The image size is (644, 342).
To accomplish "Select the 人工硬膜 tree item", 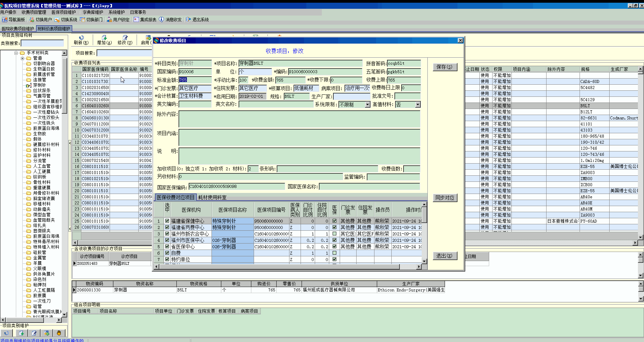I will (42, 171).
